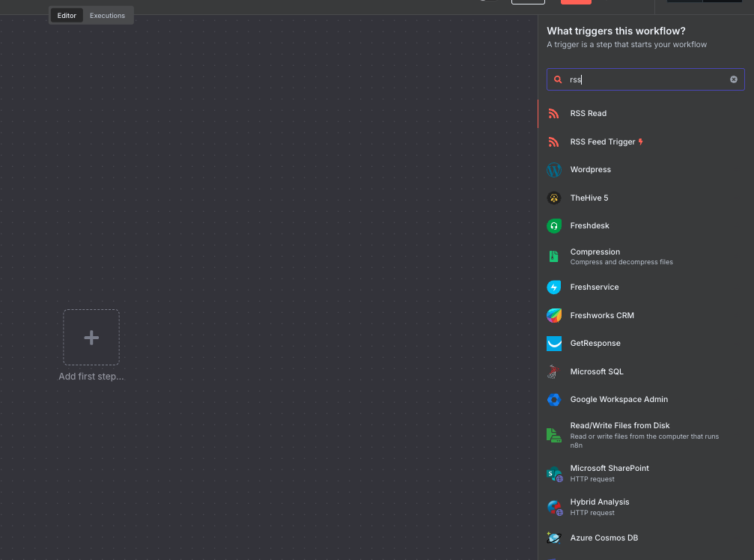
Task: Choose the Google Workspace Admin label
Action: [x=619, y=400]
